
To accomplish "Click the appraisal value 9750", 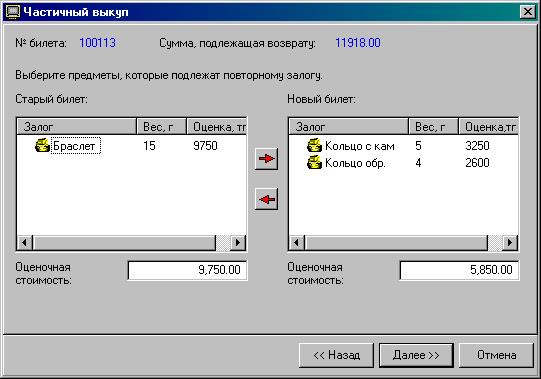I will (205, 146).
